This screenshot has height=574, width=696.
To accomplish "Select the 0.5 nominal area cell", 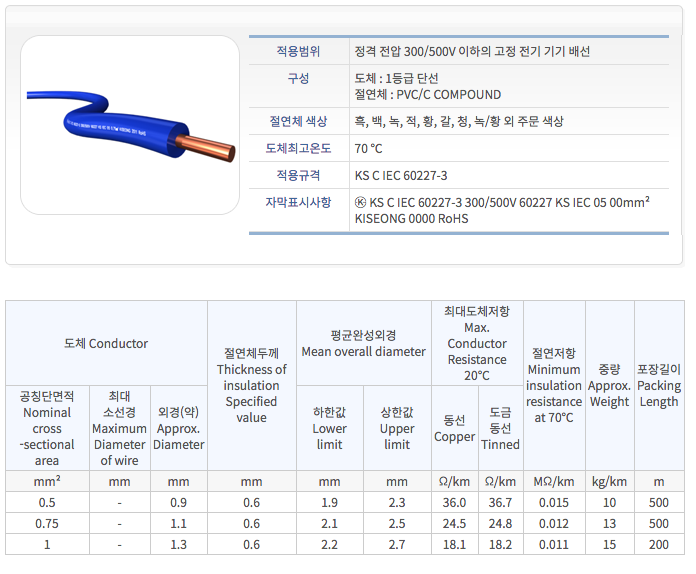I will [x=47, y=502].
